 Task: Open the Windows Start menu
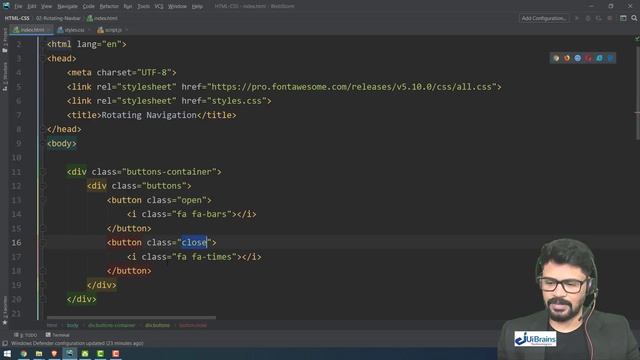pos(7,354)
